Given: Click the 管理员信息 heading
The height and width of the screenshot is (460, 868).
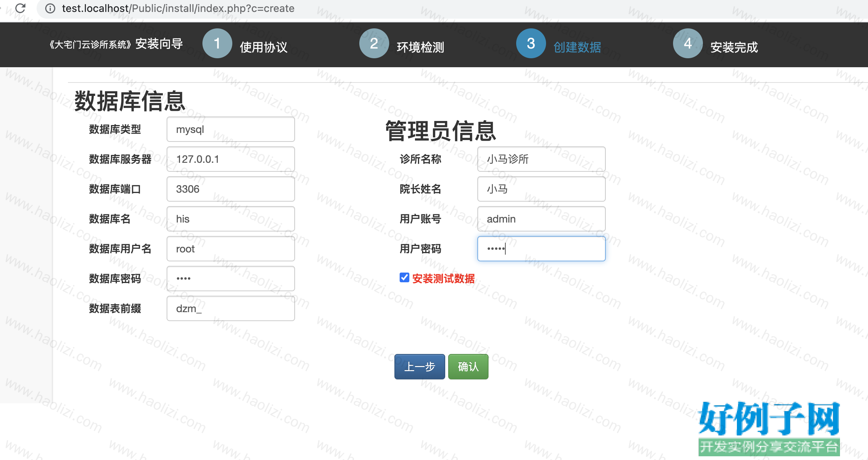Looking at the screenshot, I should (441, 131).
